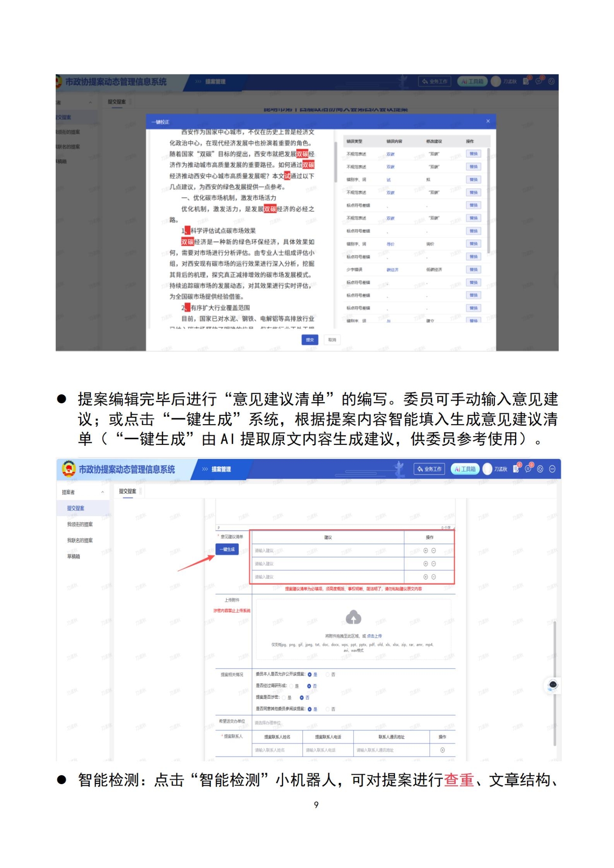Click 替换 for the 少字错误 低碳经济 row
The image size is (614, 868).
click(x=473, y=270)
